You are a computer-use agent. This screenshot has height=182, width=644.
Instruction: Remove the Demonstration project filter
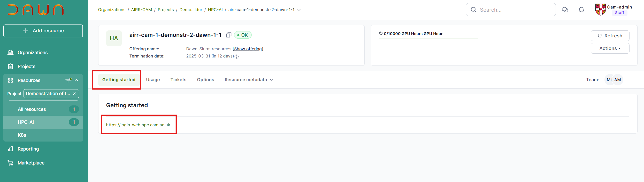[x=74, y=94]
